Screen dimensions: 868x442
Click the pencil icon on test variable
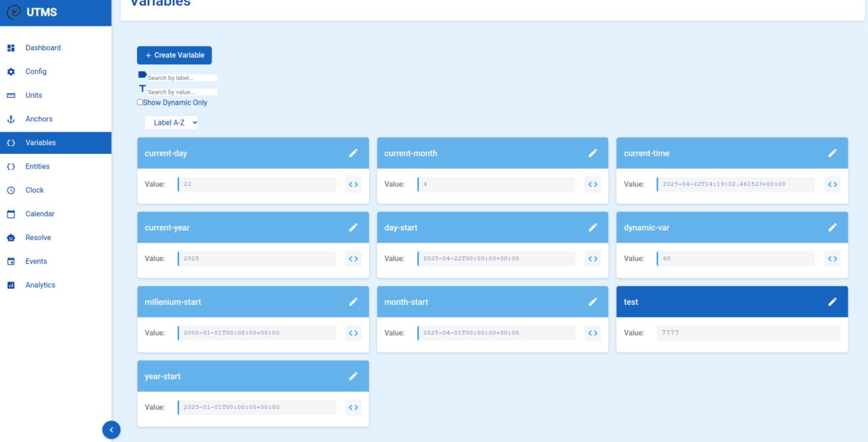click(832, 302)
